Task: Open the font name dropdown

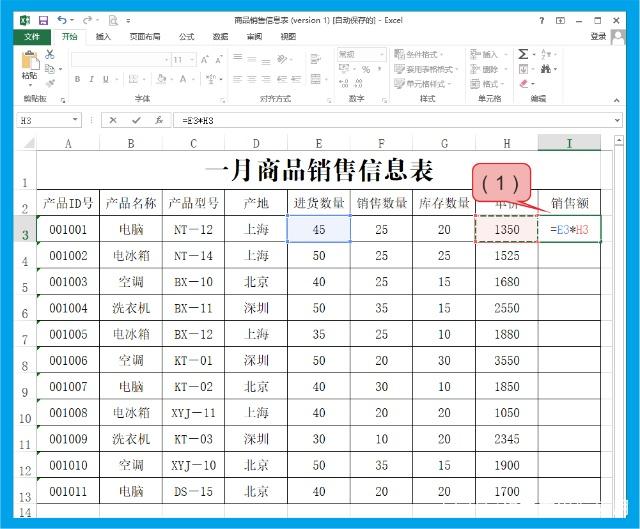Action: click(166, 60)
